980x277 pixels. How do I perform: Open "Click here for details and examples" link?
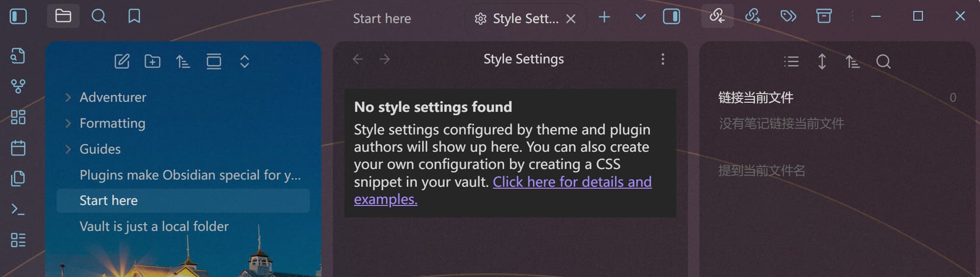pyautogui.click(x=572, y=182)
